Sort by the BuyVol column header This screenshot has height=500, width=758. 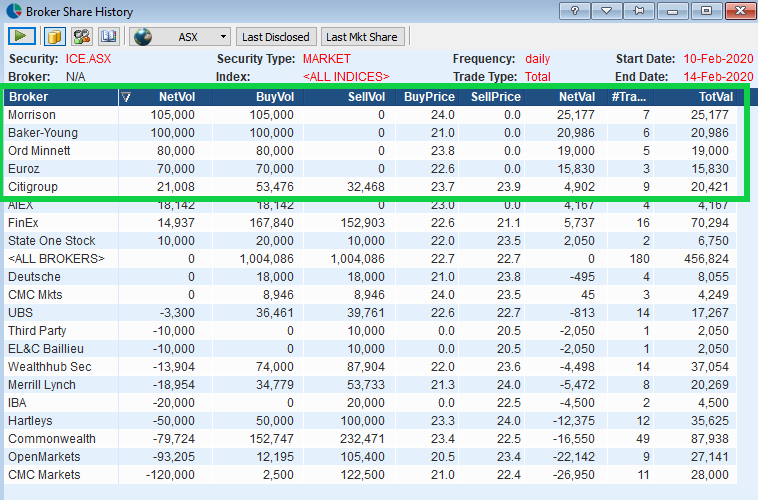pos(258,97)
